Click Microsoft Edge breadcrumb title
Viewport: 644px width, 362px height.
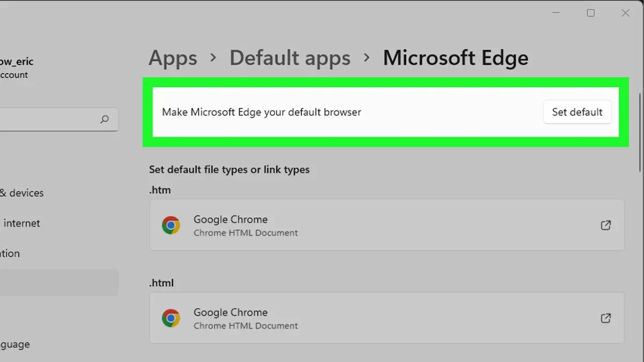click(456, 58)
